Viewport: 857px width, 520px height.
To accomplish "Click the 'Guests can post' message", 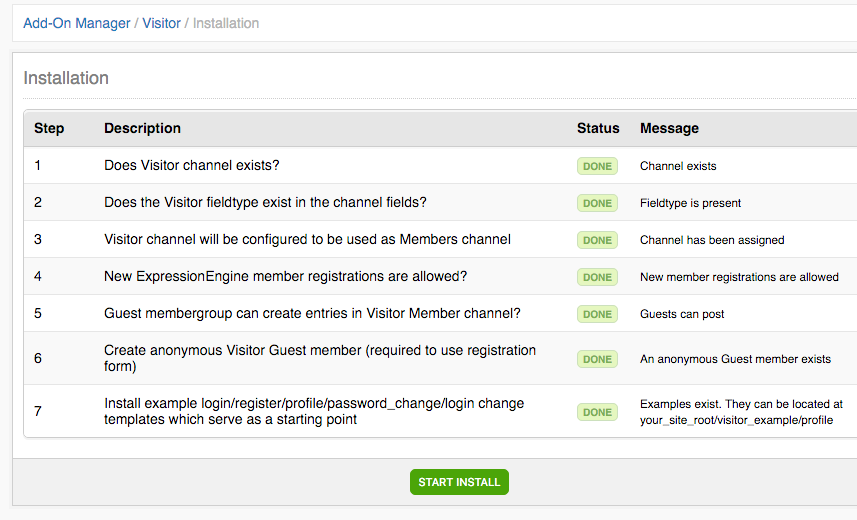I will [x=682, y=314].
